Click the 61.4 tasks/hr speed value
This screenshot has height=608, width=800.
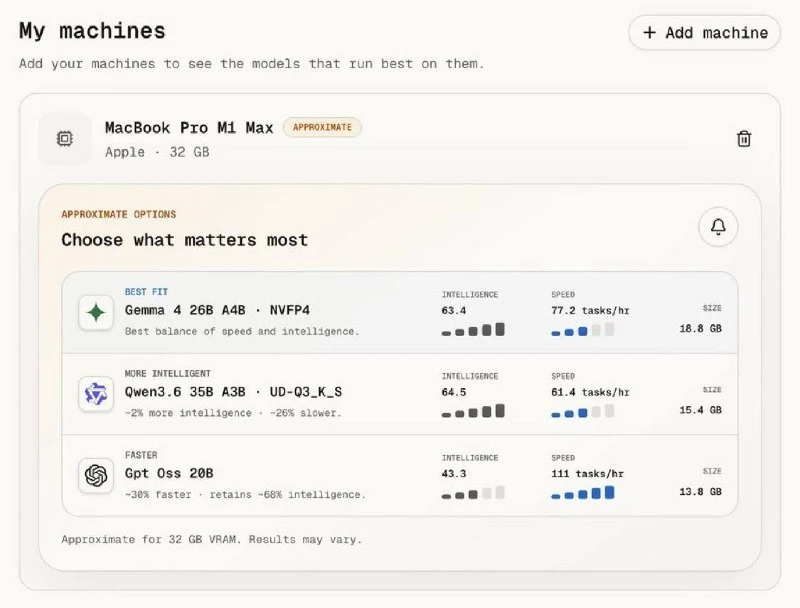click(590, 392)
